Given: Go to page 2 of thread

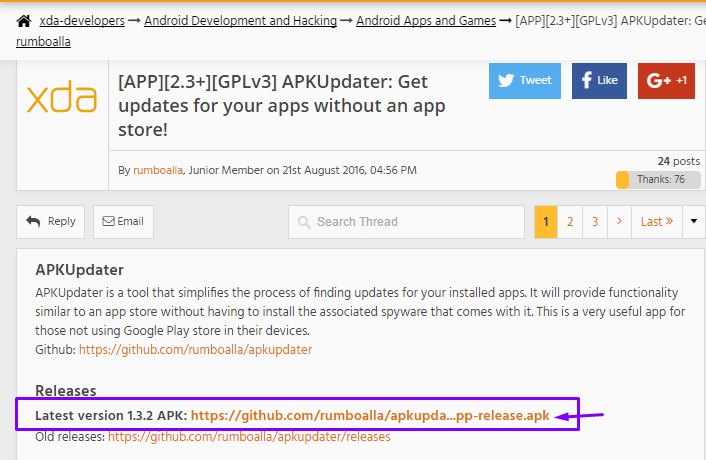Looking at the screenshot, I should tap(570, 222).
